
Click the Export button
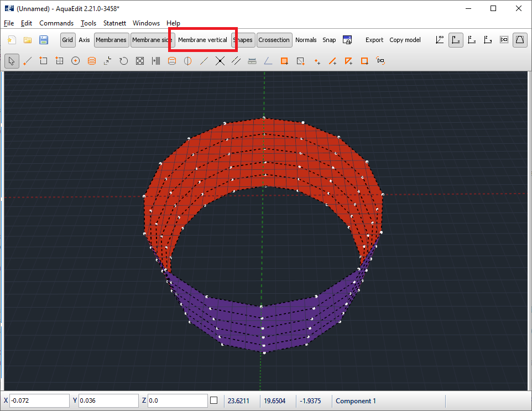(374, 40)
